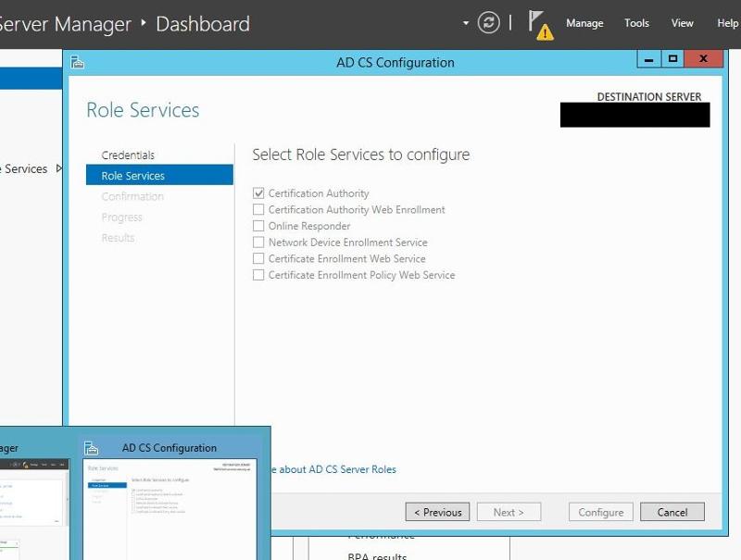Uncheck the Certification Authority checkbox
Image resolution: width=741 pixels, height=560 pixels.
[x=258, y=193]
